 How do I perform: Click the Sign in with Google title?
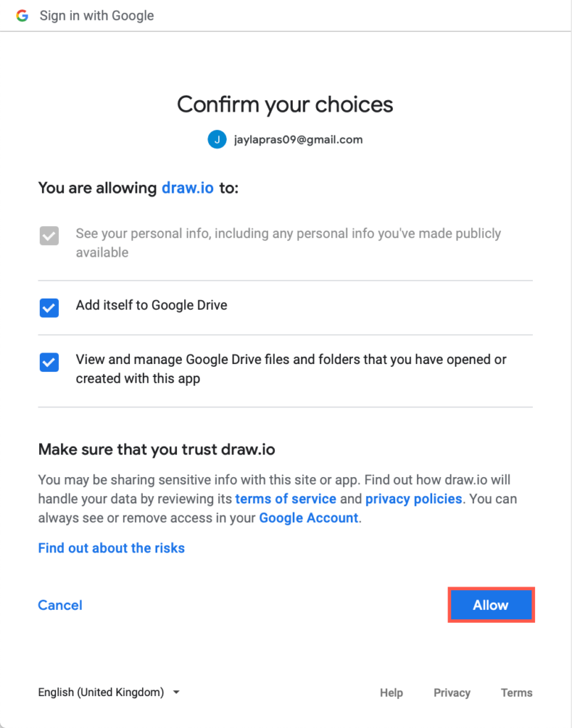[x=97, y=16]
